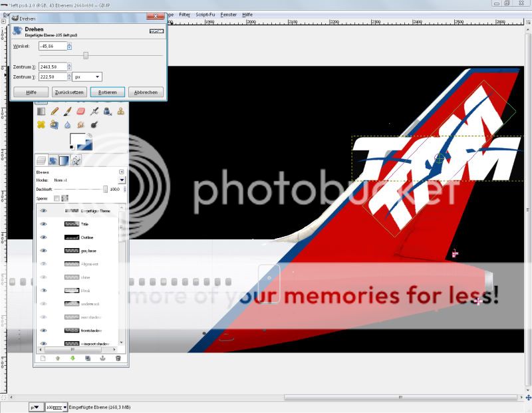
Task: Pick the pink Eraser tool
Action: (81, 112)
